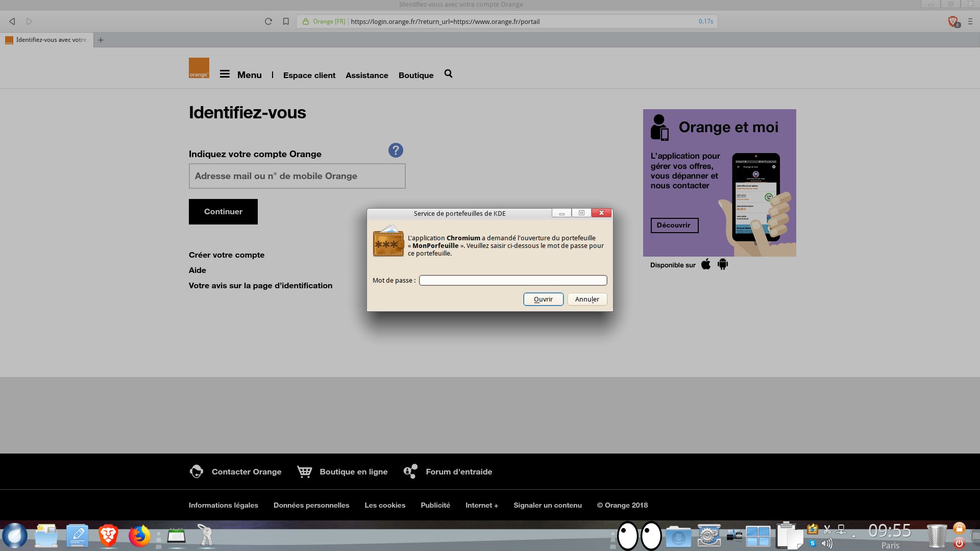The width and height of the screenshot is (980, 551).
Task: Open the Brave browser taskbar icon
Action: pos(108,536)
